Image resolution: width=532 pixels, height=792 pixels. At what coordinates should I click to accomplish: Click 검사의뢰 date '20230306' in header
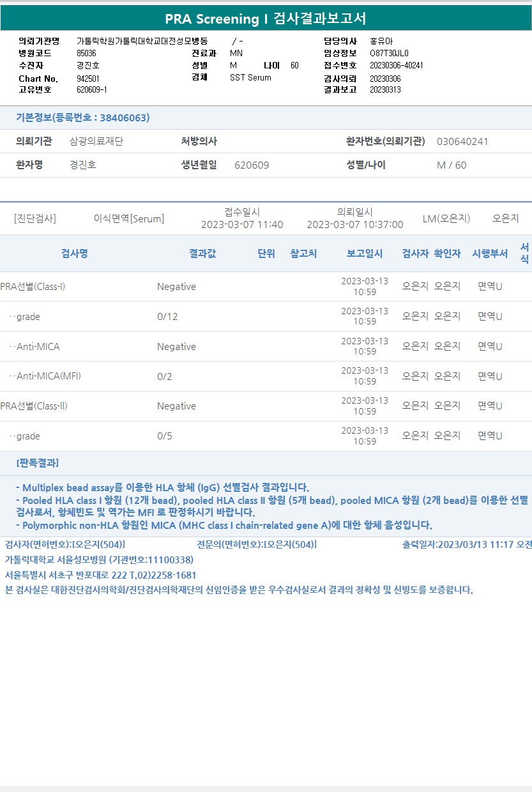tap(385, 78)
